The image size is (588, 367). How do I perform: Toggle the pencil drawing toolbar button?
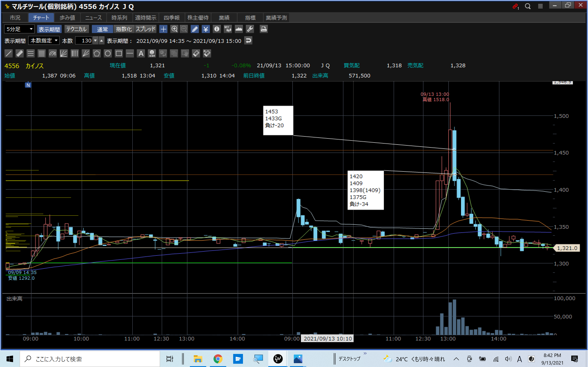click(x=195, y=29)
